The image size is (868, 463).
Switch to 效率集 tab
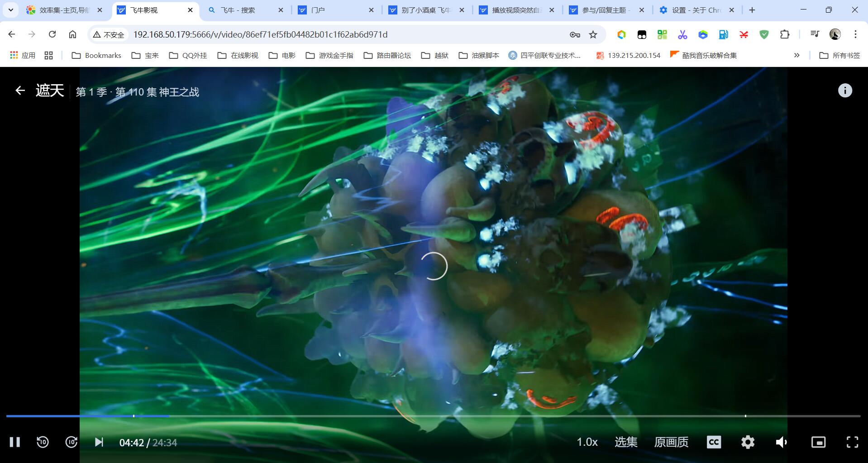[x=64, y=10]
